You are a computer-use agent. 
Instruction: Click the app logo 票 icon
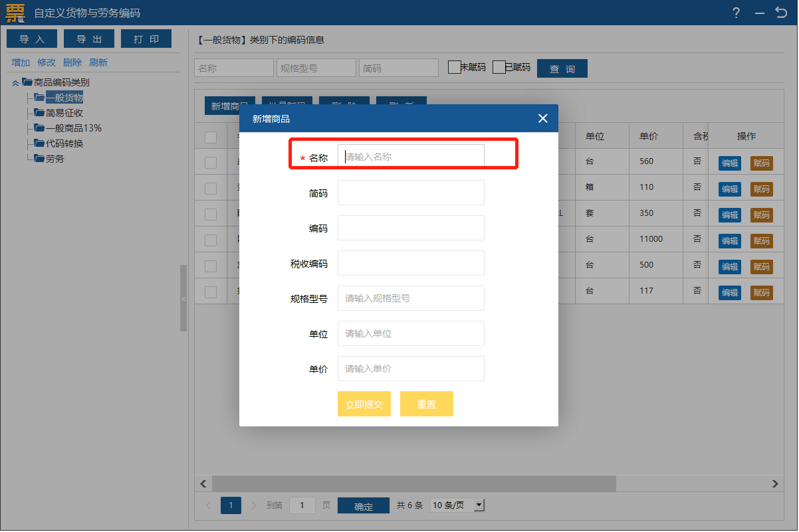click(15, 13)
